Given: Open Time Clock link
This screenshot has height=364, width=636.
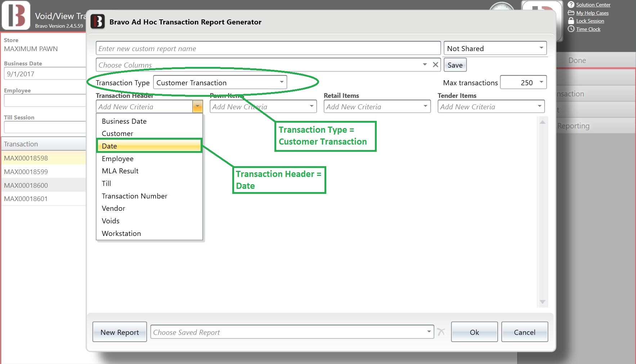Looking at the screenshot, I should [x=588, y=29].
